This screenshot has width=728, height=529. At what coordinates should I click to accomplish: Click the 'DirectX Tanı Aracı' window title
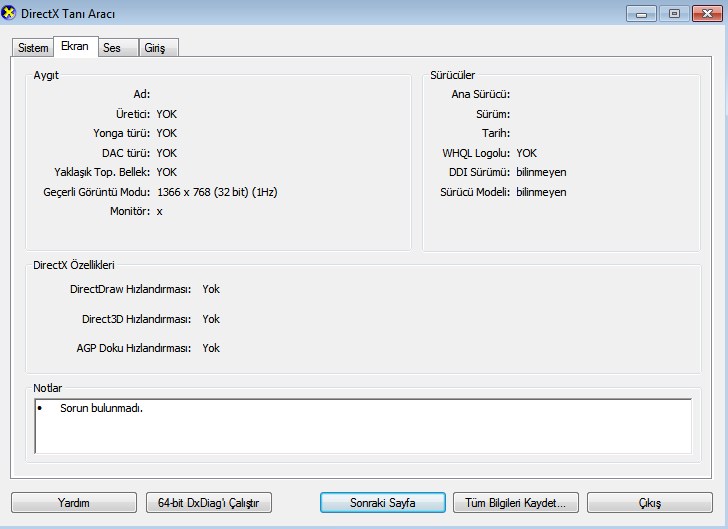click(68, 14)
